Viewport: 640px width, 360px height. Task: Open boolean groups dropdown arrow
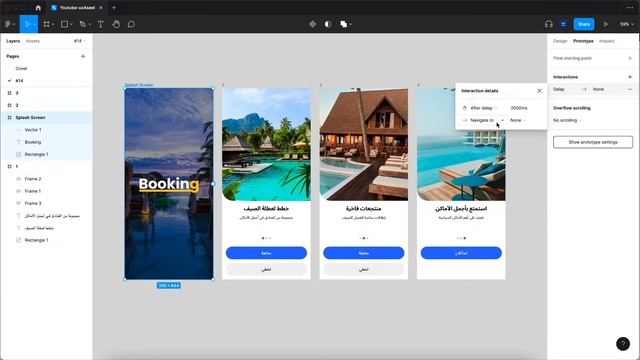click(x=351, y=24)
